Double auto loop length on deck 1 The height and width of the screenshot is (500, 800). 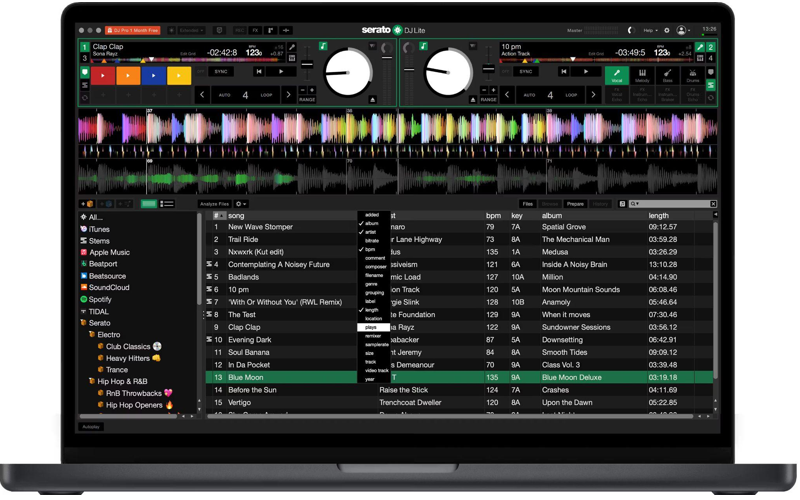point(288,95)
